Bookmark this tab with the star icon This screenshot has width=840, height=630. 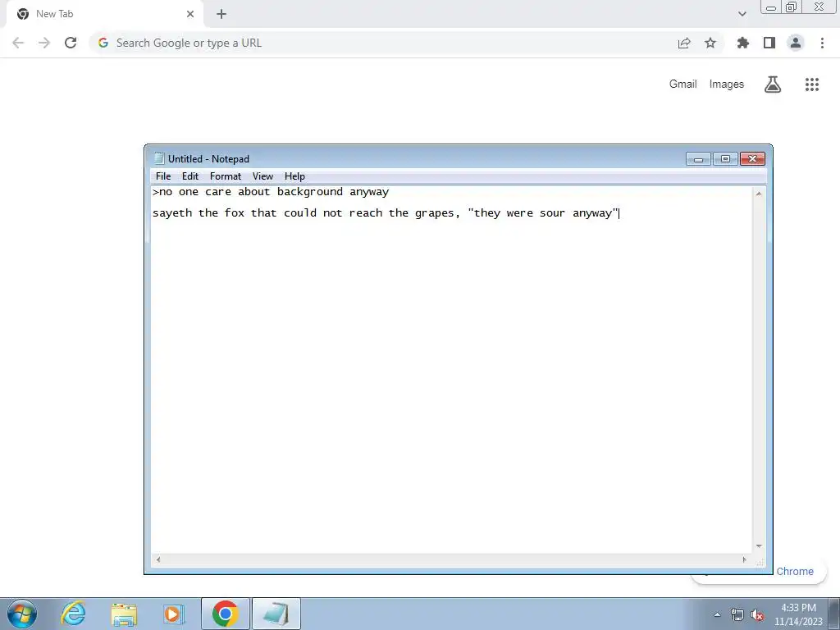(x=710, y=43)
